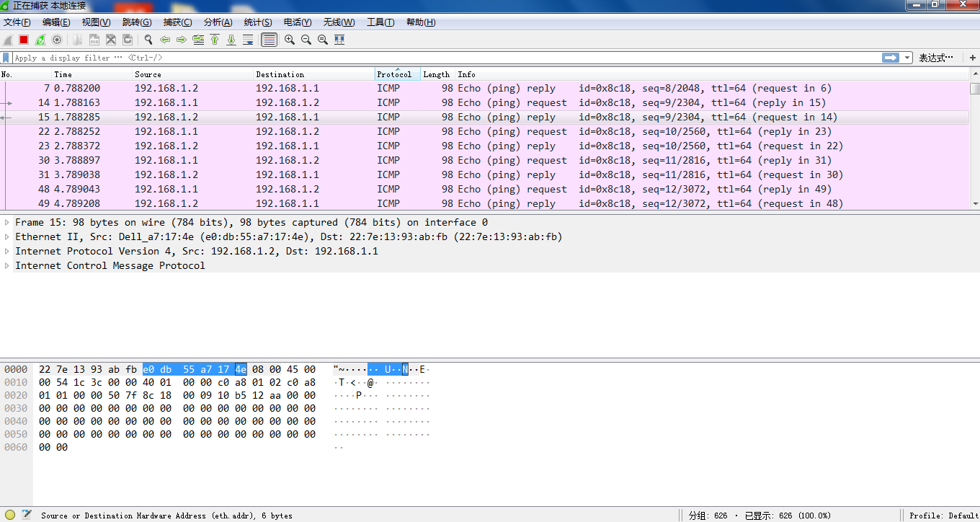Open the 捕获(C) menu
Image resolution: width=980 pixels, height=522 pixels.
coord(178,22)
